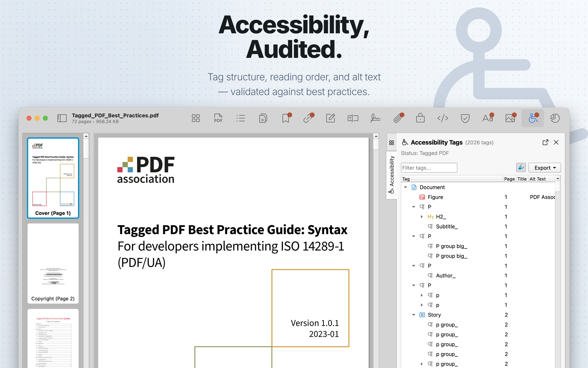This screenshot has height=368, width=588.
Task: Open the bookmarks toolbar icon
Action: [286, 118]
